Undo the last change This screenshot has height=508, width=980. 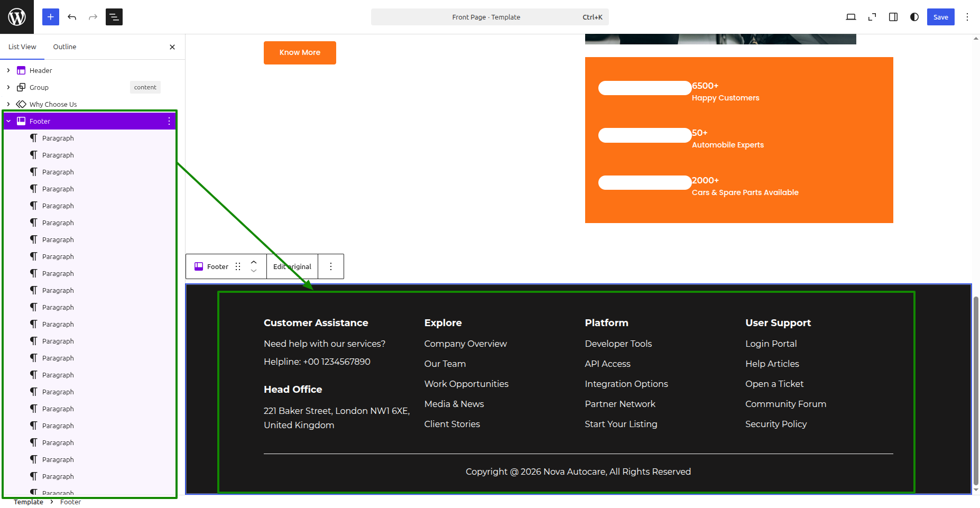pos(72,17)
